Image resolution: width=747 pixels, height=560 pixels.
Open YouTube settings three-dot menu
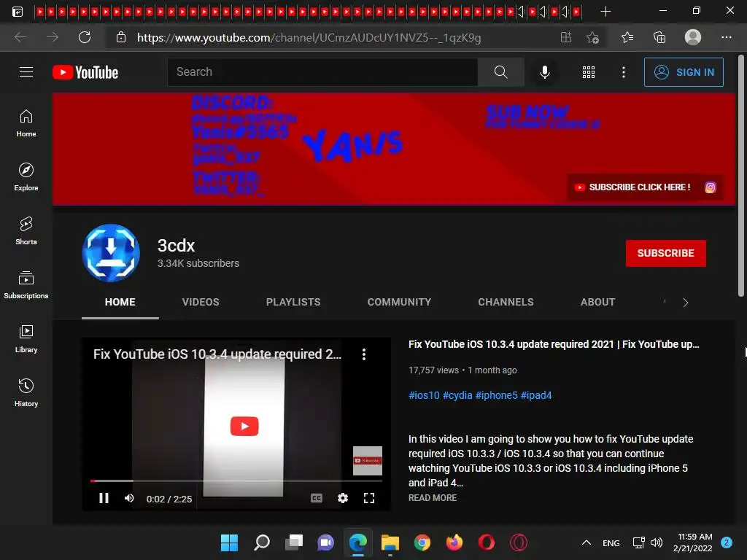click(x=623, y=72)
